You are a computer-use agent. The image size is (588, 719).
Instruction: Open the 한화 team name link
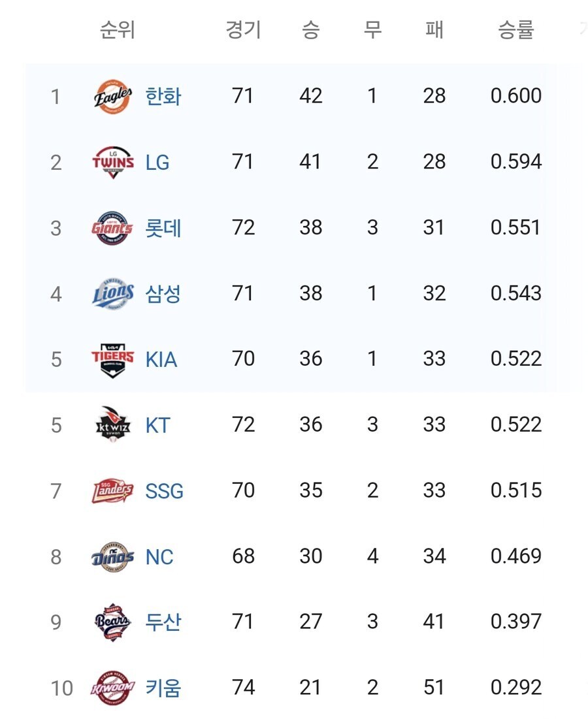point(163,97)
